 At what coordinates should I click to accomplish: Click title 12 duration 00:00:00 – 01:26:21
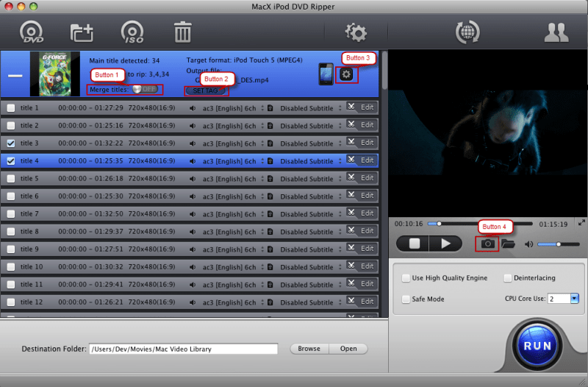click(x=90, y=302)
